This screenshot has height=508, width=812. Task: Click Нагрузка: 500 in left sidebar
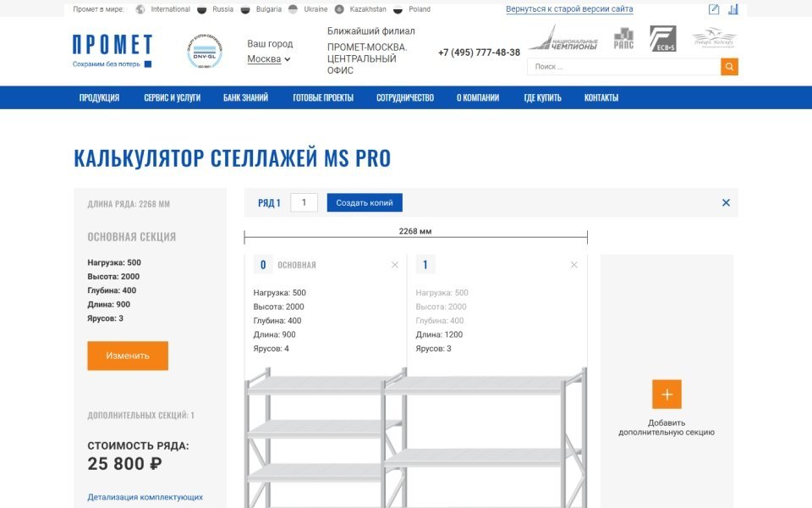pos(114,262)
